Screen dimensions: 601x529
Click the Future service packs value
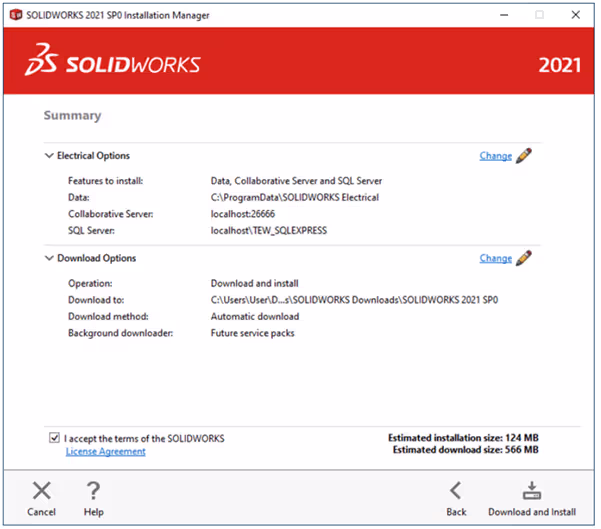253,333
